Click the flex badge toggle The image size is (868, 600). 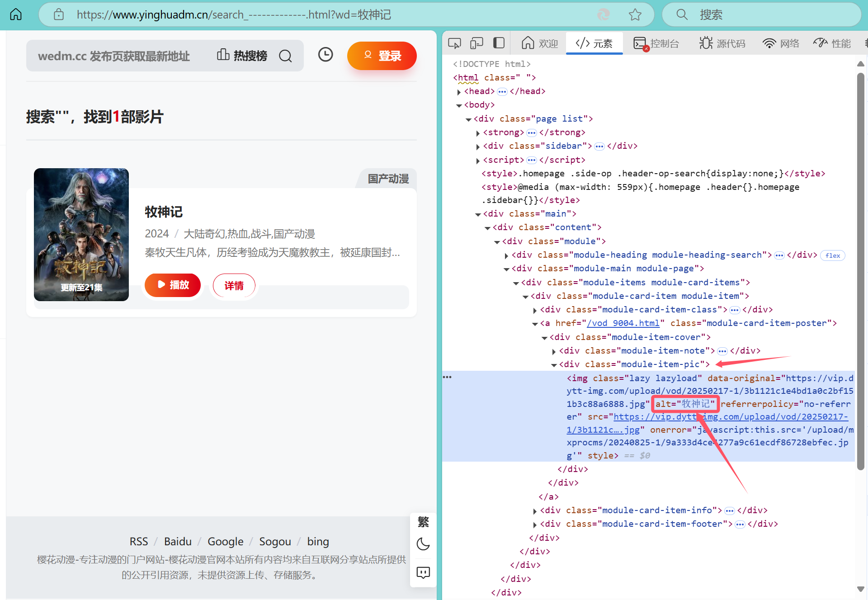click(x=832, y=255)
